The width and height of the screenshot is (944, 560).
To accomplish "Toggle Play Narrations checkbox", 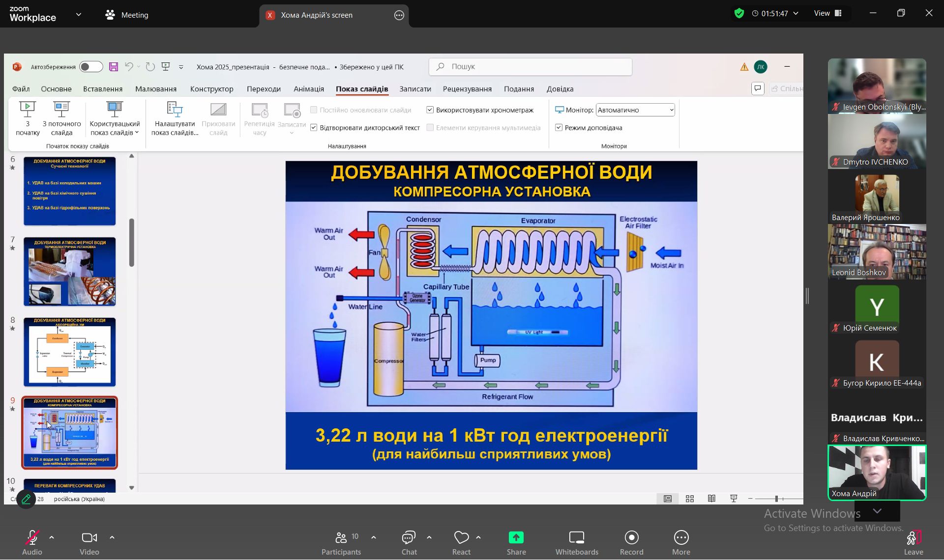I will click(x=314, y=127).
